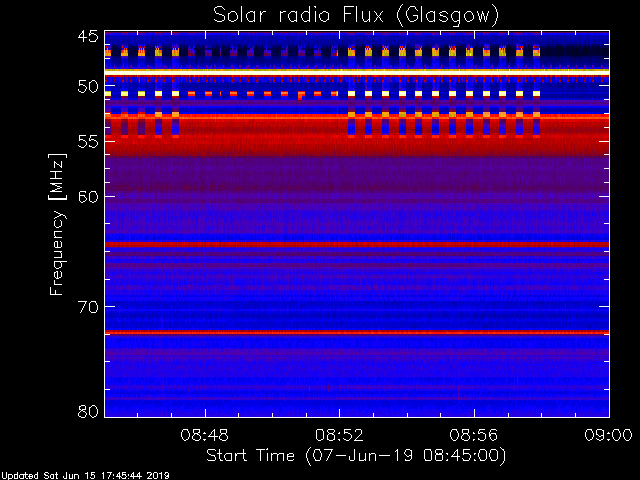This screenshot has height=480, width=640.
Task: Click the "Updated Sat Jun 15 17:45:44 2019" text
Action: [x=85, y=476]
